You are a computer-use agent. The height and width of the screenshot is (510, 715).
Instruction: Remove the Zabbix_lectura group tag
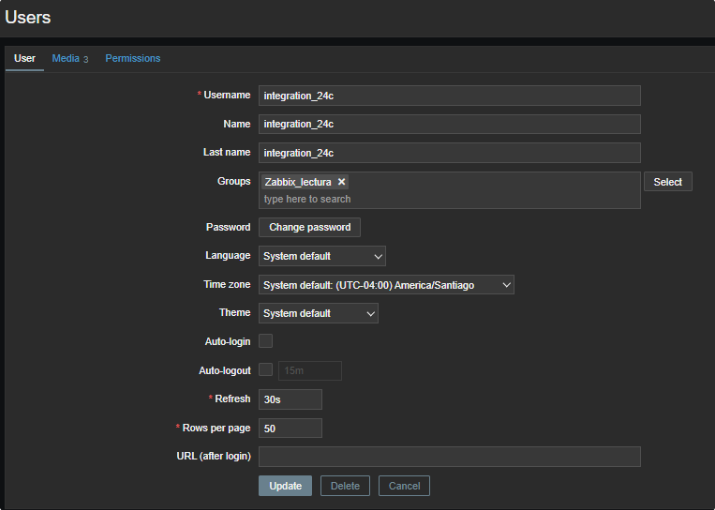[341, 182]
